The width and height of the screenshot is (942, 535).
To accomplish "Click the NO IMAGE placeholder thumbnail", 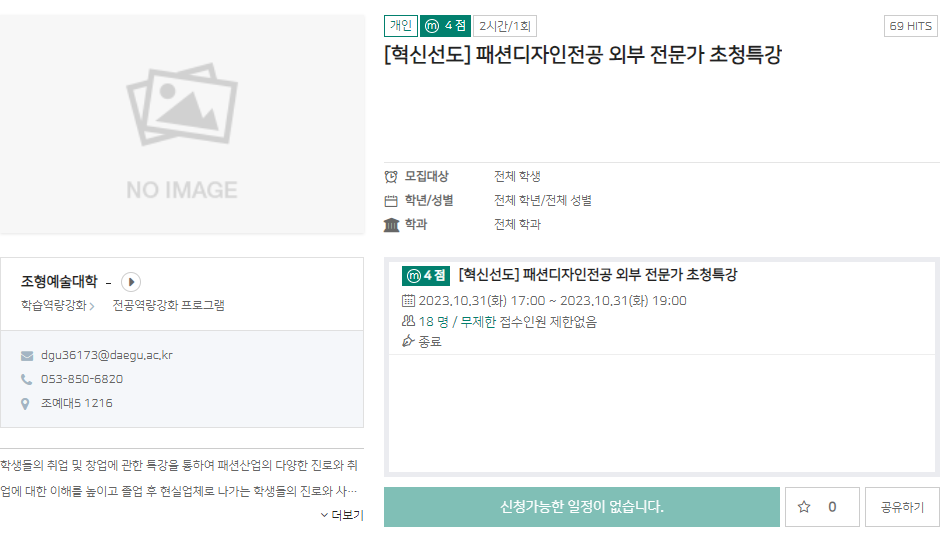I will 182,125.
